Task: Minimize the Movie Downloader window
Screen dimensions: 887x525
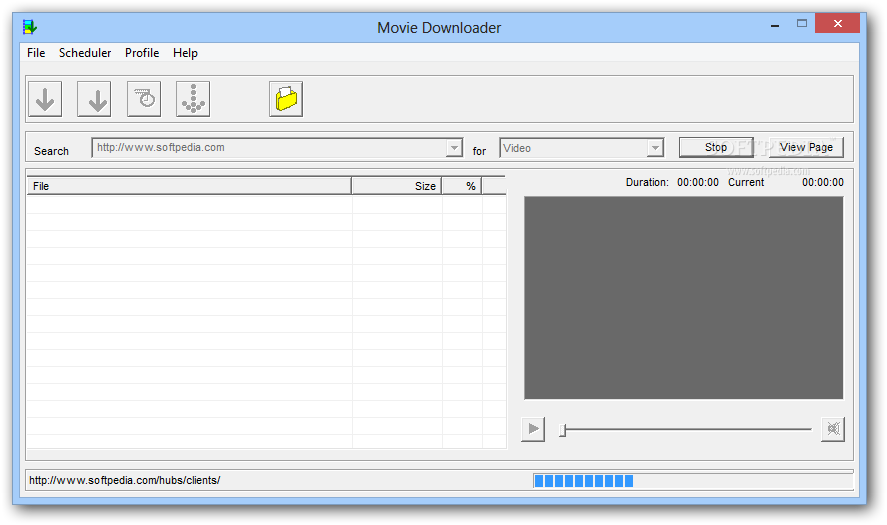Action: [x=775, y=24]
